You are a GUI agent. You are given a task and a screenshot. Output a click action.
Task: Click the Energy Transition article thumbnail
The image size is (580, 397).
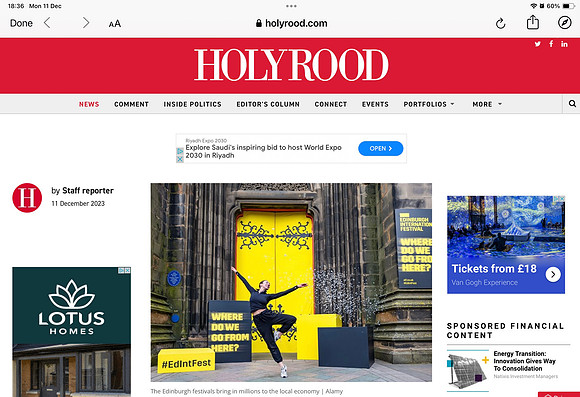click(x=468, y=370)
